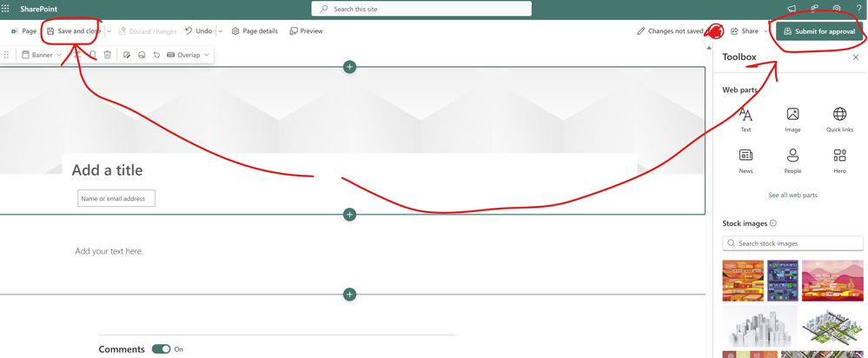Viewport: 868px width, 358px height.
Task: Click the Add a title field
Action: tap(108, 169)
